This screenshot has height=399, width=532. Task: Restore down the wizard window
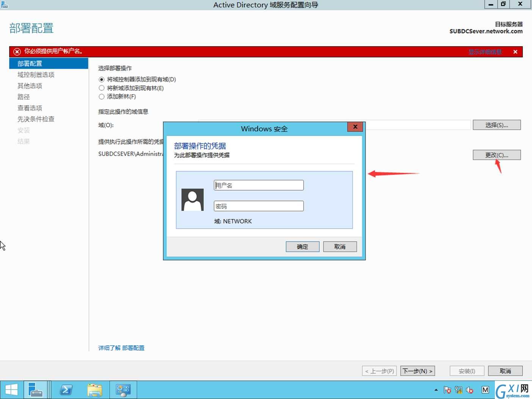pyautogui.click(x=503, y=4)
